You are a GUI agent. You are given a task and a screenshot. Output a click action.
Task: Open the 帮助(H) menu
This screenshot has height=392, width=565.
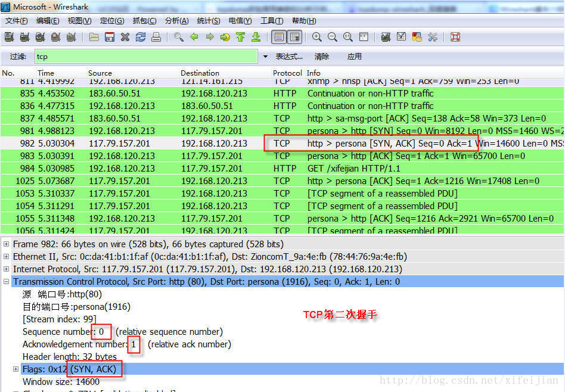coord(304,21)
